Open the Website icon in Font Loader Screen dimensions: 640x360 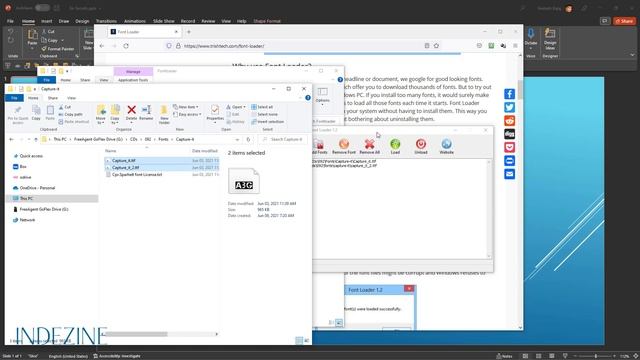point(446,146)
